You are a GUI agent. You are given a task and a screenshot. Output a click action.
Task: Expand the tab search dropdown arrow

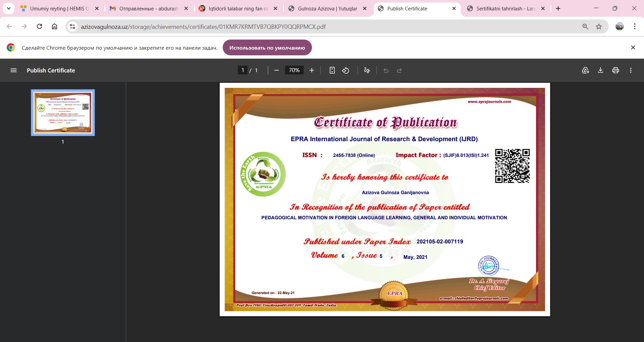(8, 8)
